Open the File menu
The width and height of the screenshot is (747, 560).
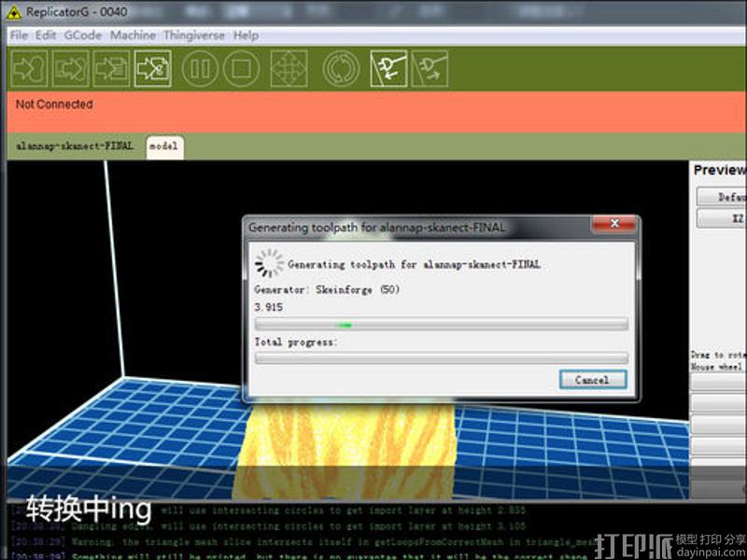pos(19,35)
